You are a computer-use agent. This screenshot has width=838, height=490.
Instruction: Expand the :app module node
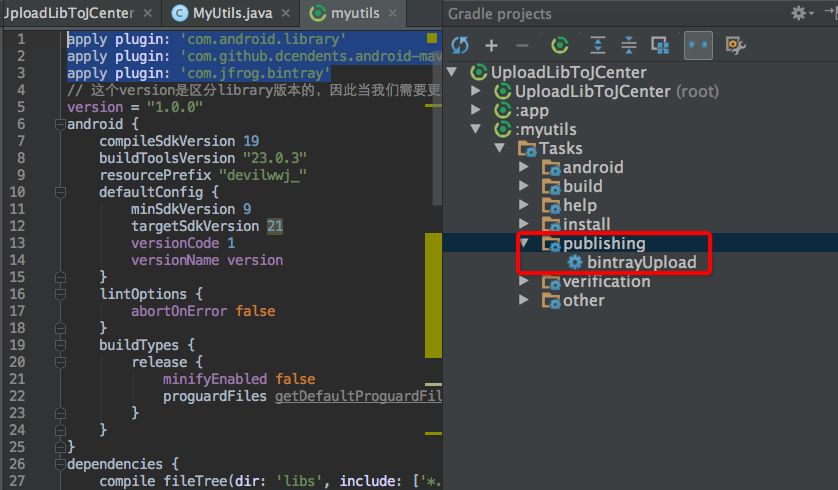pyautogui.click(x=476, y=110)
